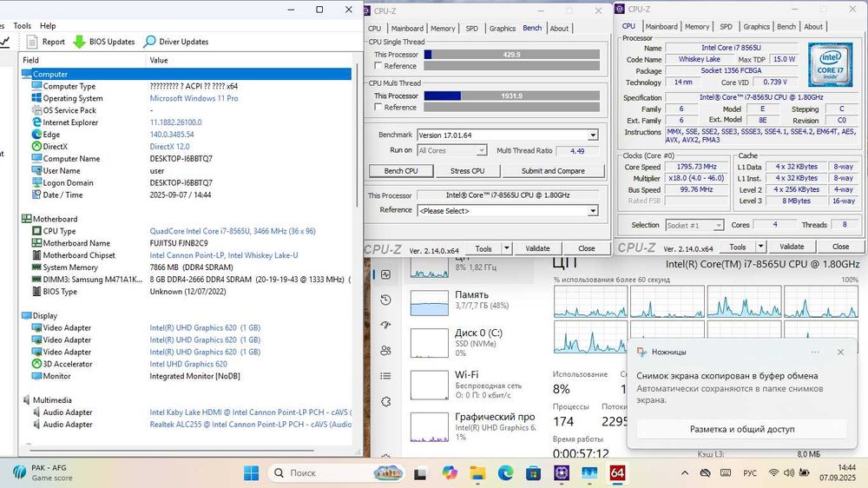The height and width of the screenshot is (488, 868).
Task: Click the 'Разметка и общий доступ' button
Action: point(742,429)
